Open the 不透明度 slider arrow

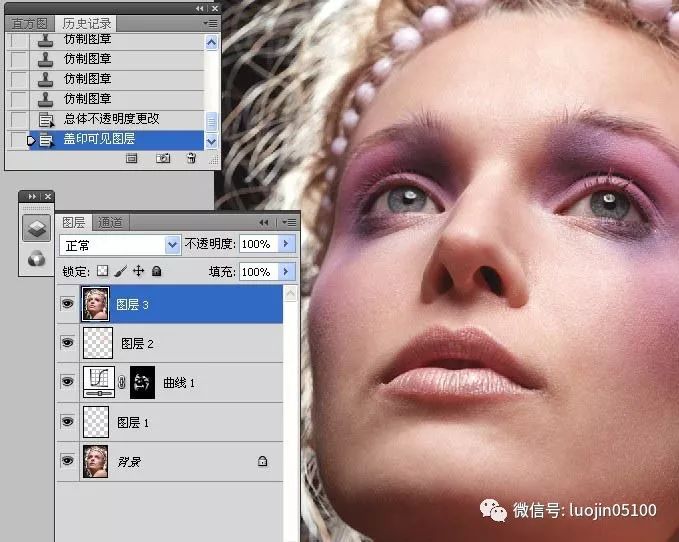286,244
